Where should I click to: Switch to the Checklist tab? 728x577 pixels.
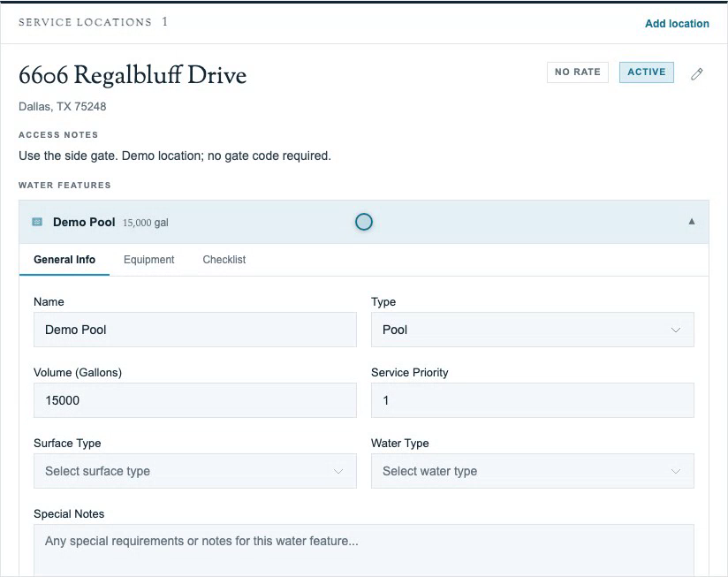[x=224, y=260]
